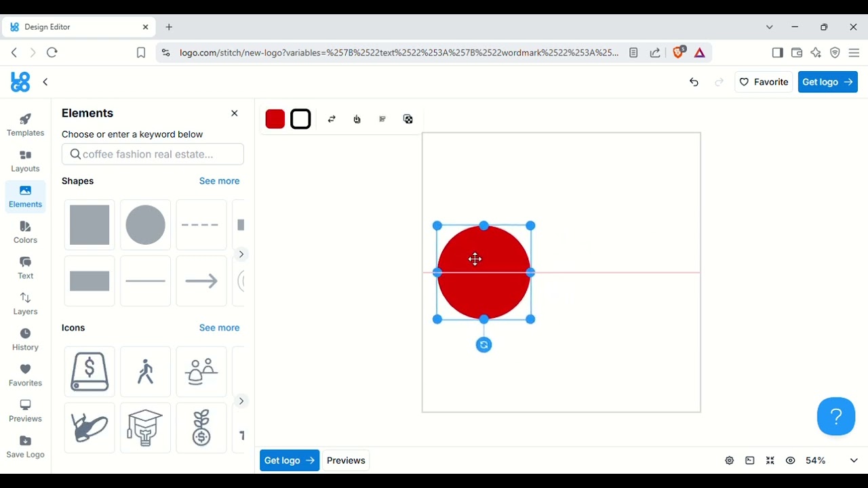
Task: Insert the face mask icon
Action: point(90,428)
